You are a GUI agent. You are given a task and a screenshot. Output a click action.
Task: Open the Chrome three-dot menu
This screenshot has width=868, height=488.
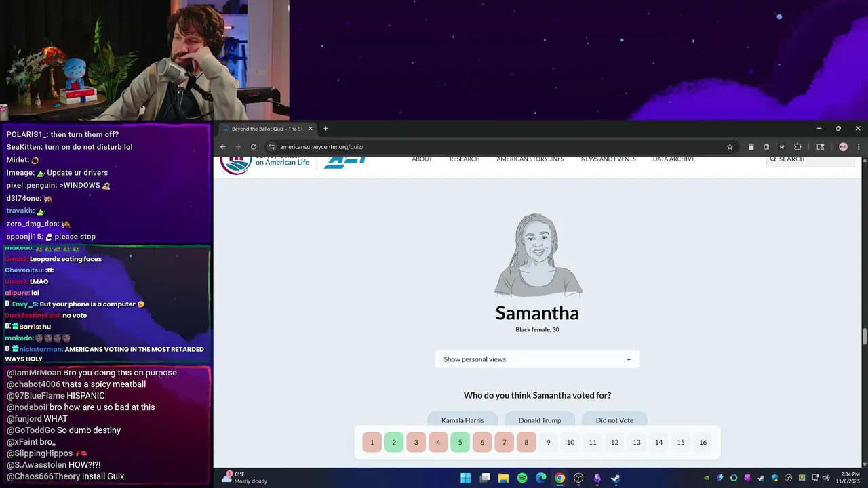pos(859,147)
